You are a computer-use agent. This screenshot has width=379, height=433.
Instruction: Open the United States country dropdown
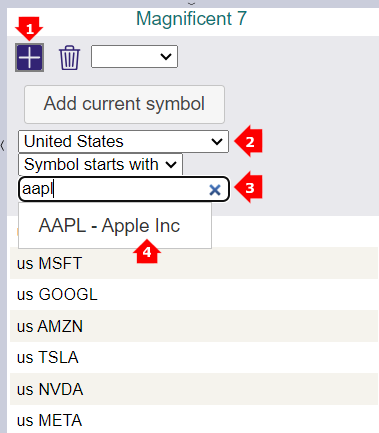[x=123, y=141]
